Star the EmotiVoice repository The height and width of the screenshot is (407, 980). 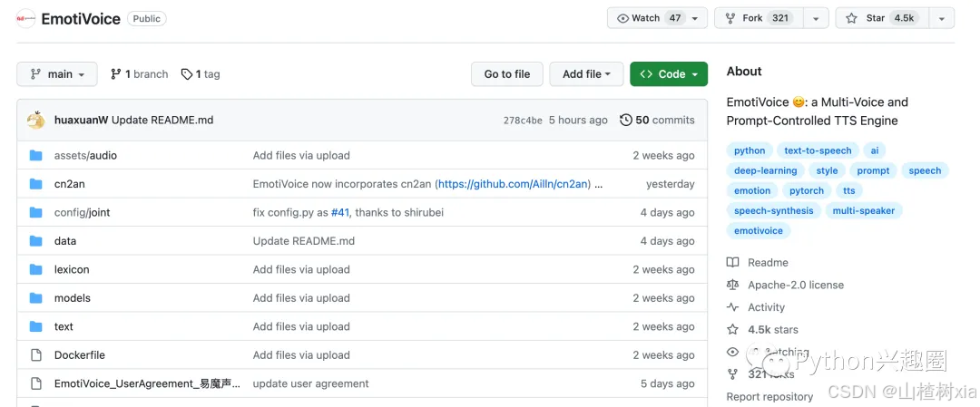point(882,18)
